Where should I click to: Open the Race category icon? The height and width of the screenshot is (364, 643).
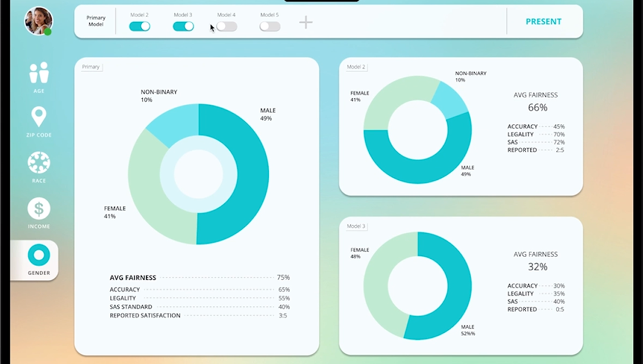click(39, 163)
